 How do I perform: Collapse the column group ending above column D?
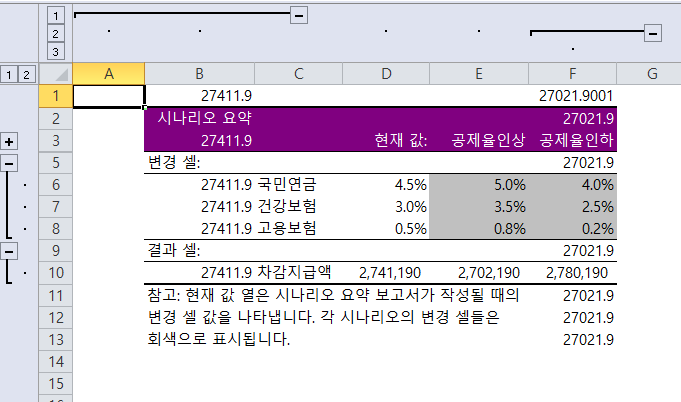pyautogui.click(x=298, y=16)
